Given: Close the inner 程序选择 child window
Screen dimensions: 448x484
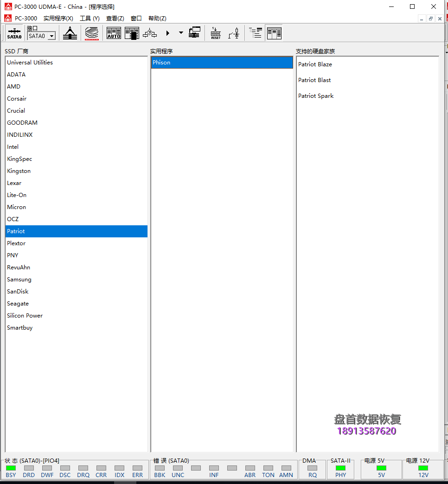Looking at the screenshot, I should pyautogui.click(x=440, y=19).
